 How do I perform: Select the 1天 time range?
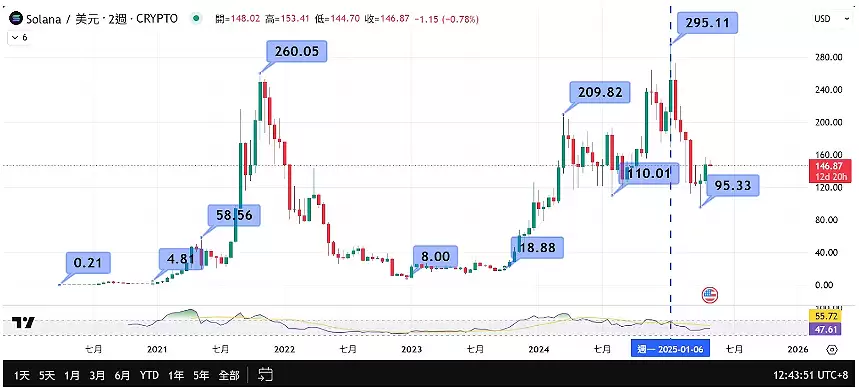point(22,375)
